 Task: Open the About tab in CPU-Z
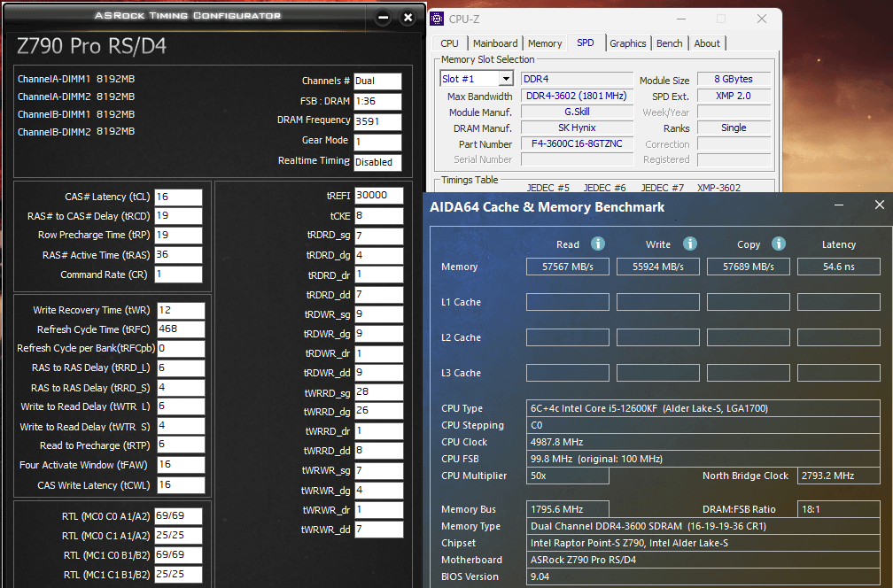pos(707,43)
